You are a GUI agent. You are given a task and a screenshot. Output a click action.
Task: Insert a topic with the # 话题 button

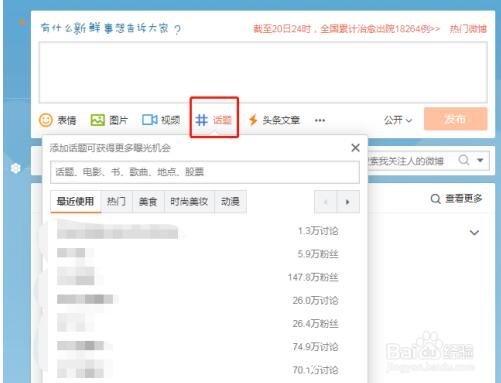[x=214, y=120]
